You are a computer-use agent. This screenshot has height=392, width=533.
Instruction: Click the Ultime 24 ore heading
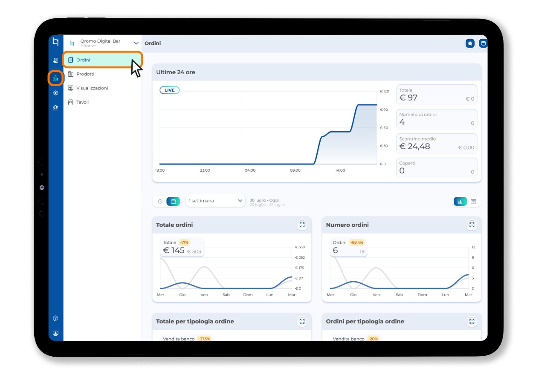pyautogui.click(x=176, y=72)
